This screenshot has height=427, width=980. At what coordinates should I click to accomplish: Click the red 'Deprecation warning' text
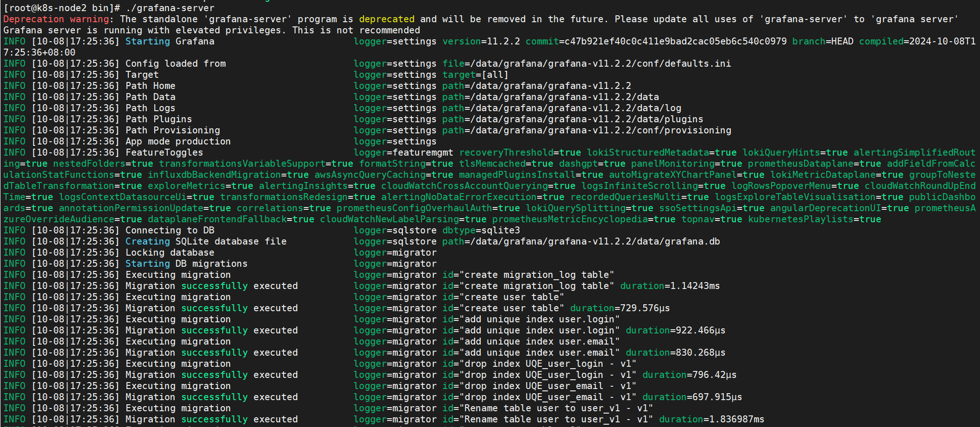pyautogui.click(x=56, y=19)
